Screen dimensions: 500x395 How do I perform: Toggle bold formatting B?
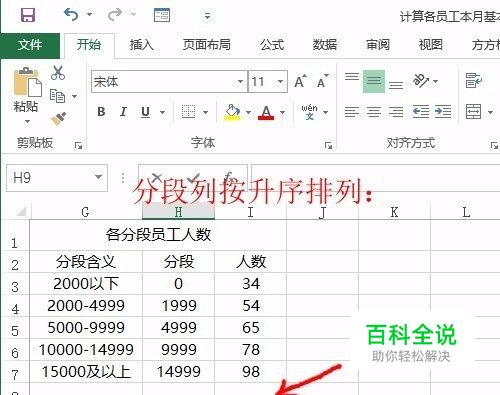click(x=101, y=112)
